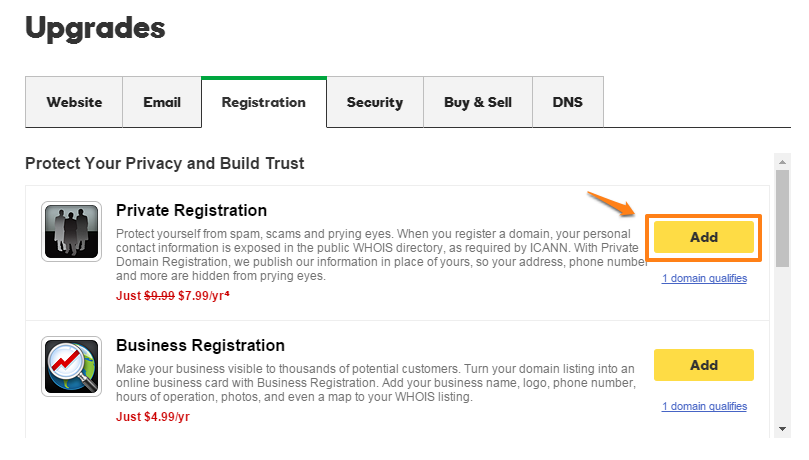This screenshot has width=809, height=460.
Task: Open the Security tab
Action: 375,102
